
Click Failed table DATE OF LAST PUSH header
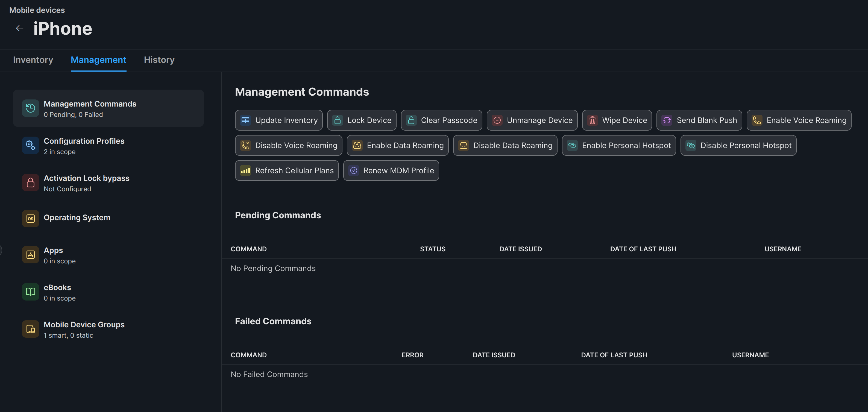614,355
